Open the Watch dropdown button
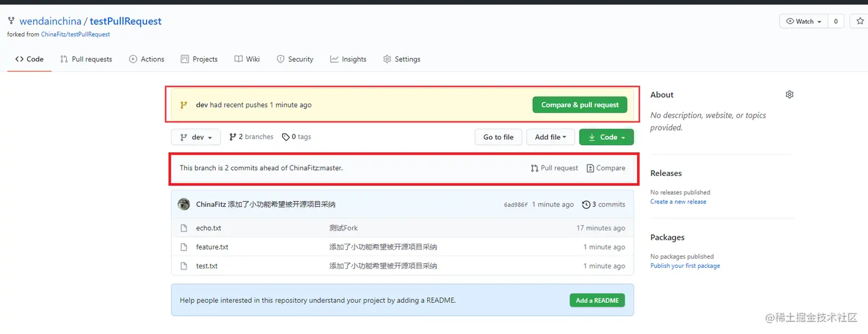Image resolution: width=868 pixels, height=334 pixels. click(x=803, y=21)
